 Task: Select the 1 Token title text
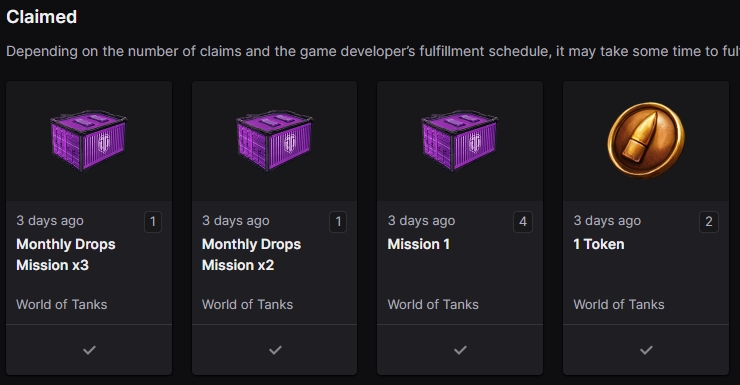pos(599,244)
